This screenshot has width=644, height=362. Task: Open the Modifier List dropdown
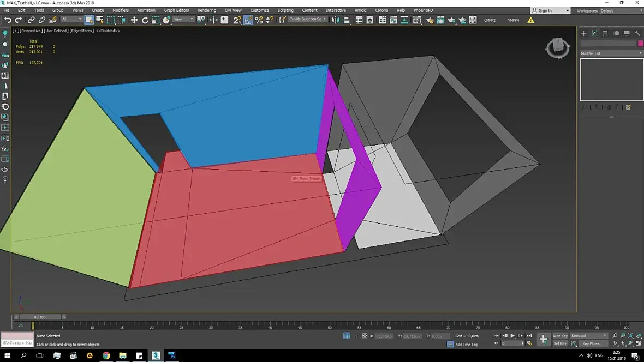[611, 53]
